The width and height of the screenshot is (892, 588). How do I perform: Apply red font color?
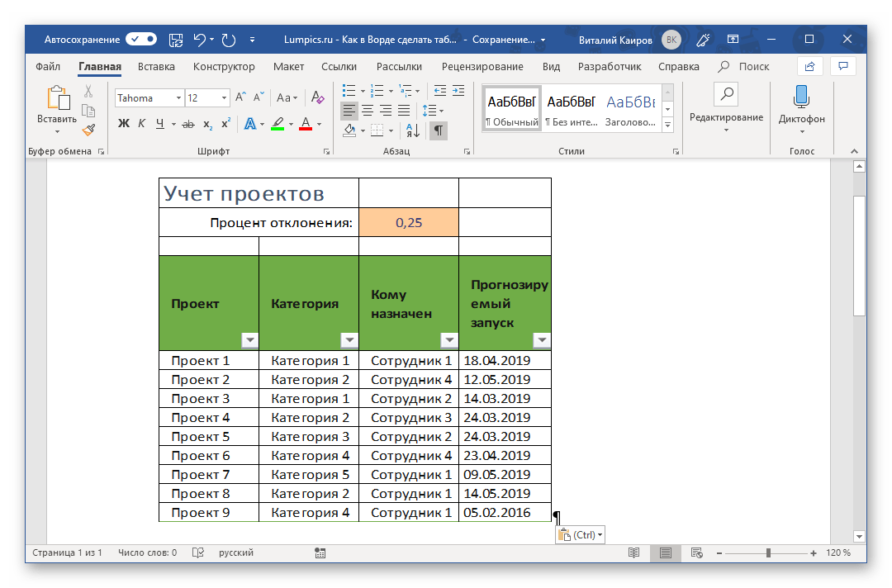tap(306, 123)
